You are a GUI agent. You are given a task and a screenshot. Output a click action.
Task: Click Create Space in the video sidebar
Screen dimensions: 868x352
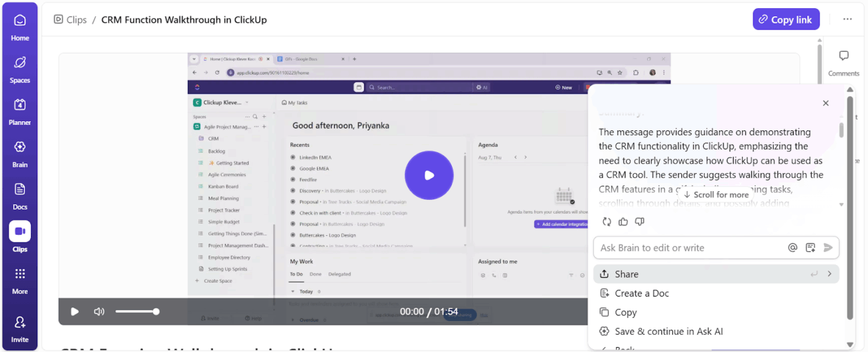(x=218, y=281)
